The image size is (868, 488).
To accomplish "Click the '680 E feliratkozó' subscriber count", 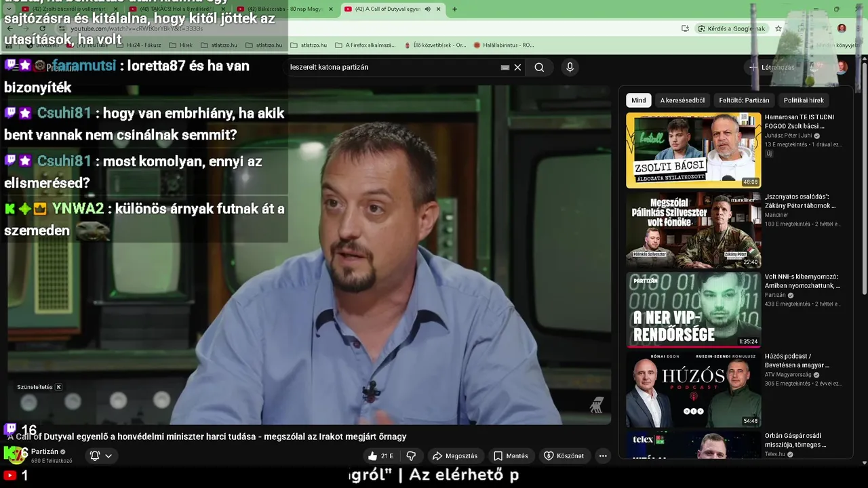I will click(x=52, y=461).
